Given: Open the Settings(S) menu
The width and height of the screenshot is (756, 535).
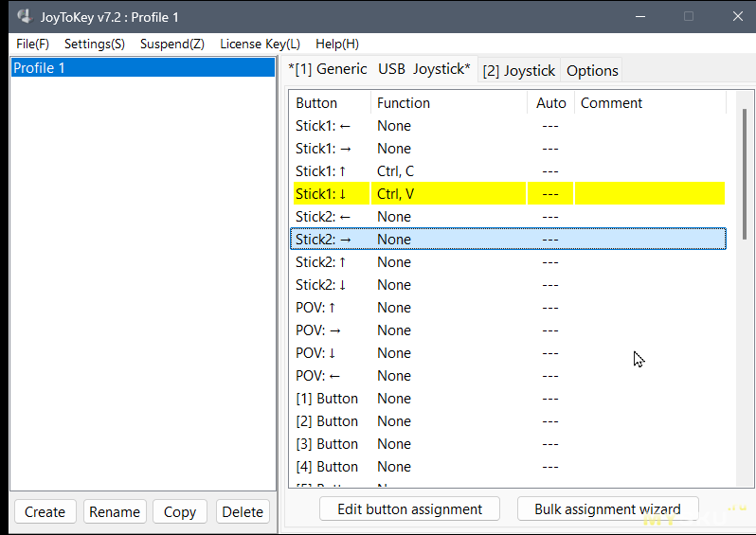Looking at the screenshot, I should pos(94,44).
